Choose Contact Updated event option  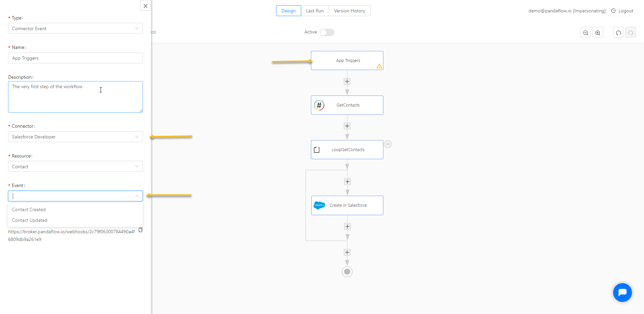(x=30, y=220)
